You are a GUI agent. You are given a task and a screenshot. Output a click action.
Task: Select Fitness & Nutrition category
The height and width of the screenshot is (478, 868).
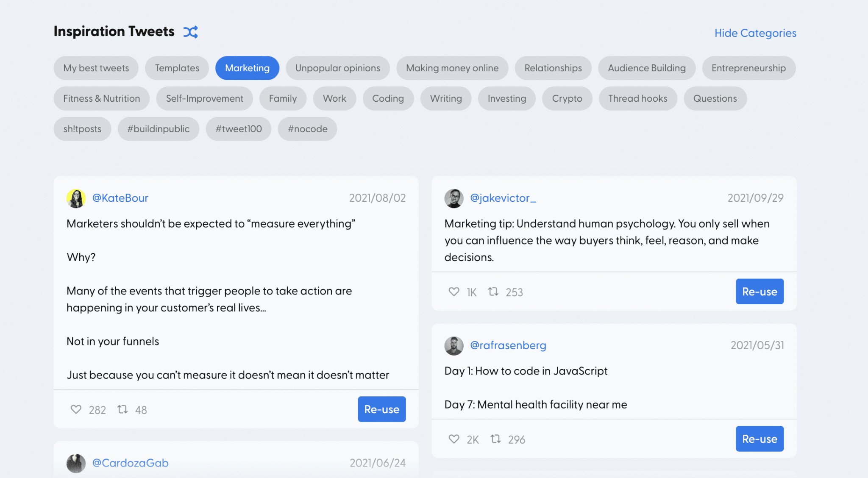102,98
